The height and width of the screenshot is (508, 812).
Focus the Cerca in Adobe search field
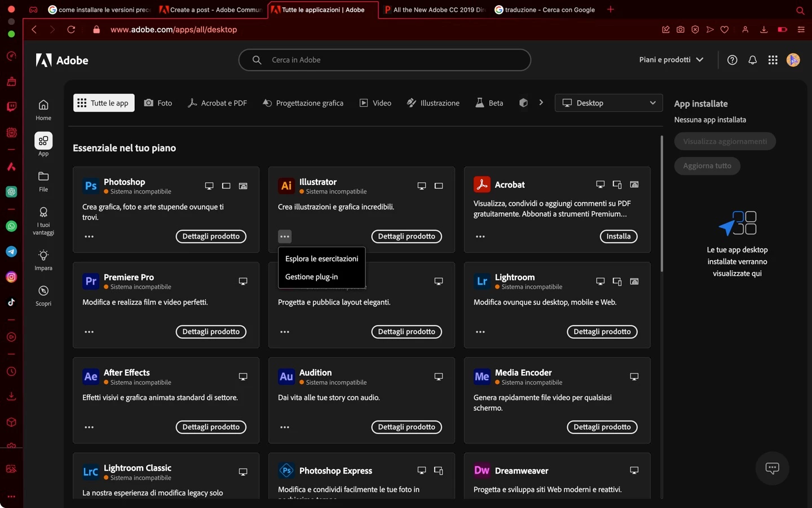click(x=385, y=60)
